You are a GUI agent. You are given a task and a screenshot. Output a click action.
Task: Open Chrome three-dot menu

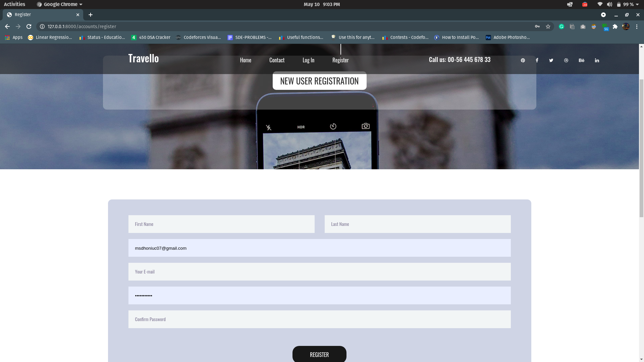coord(637,26)
